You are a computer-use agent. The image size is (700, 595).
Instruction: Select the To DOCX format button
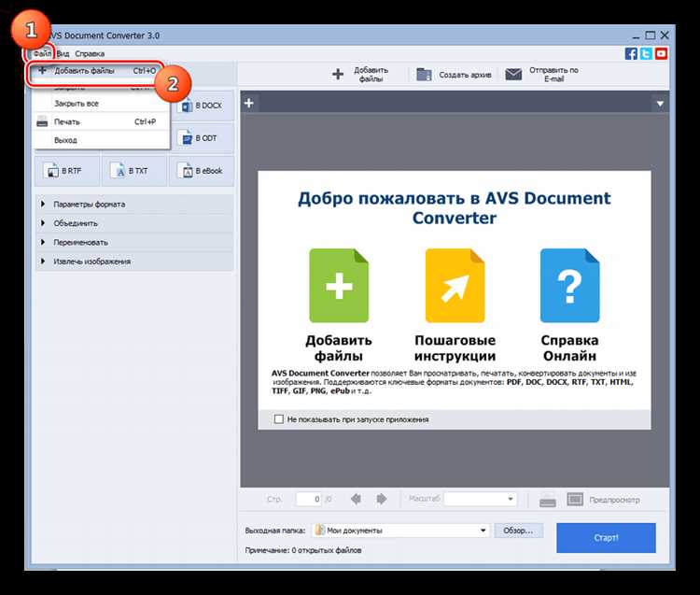pyautogui.click(x=203, y=106)
